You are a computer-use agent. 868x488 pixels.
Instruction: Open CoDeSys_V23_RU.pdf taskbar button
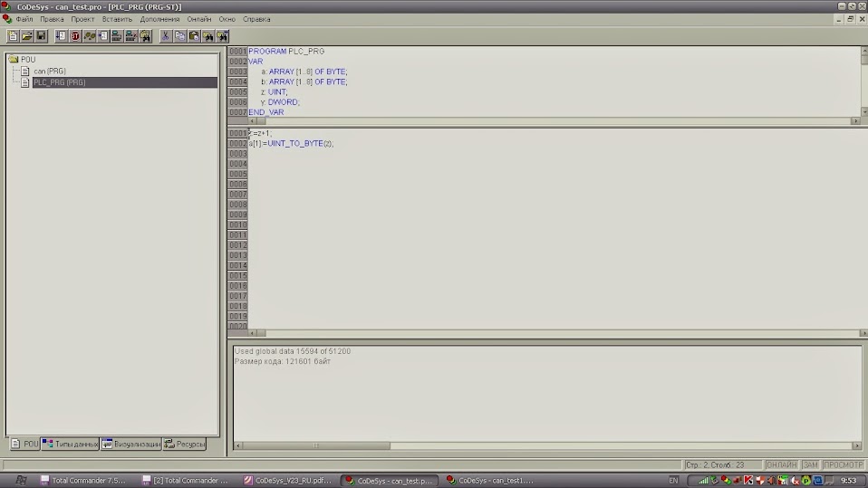pos(288,480)
